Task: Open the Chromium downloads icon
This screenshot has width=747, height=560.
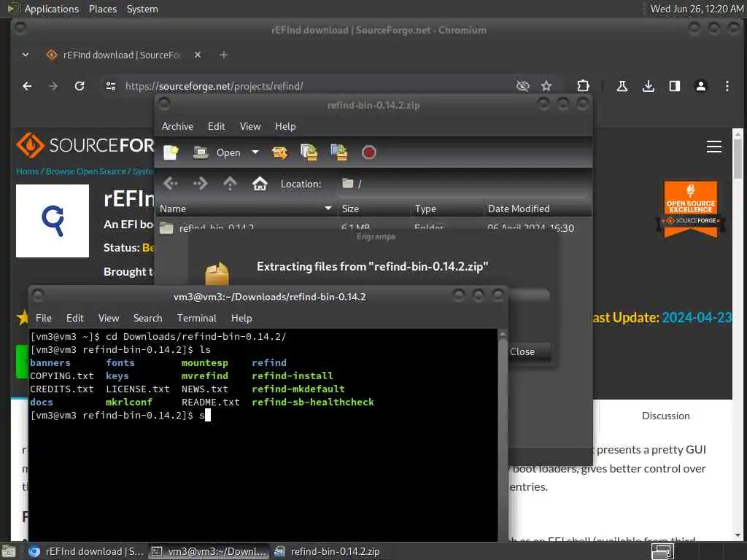Action: 648,86
